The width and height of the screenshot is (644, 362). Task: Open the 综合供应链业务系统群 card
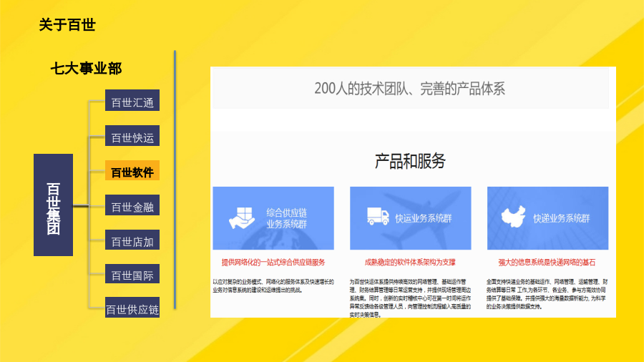[273, 218]
